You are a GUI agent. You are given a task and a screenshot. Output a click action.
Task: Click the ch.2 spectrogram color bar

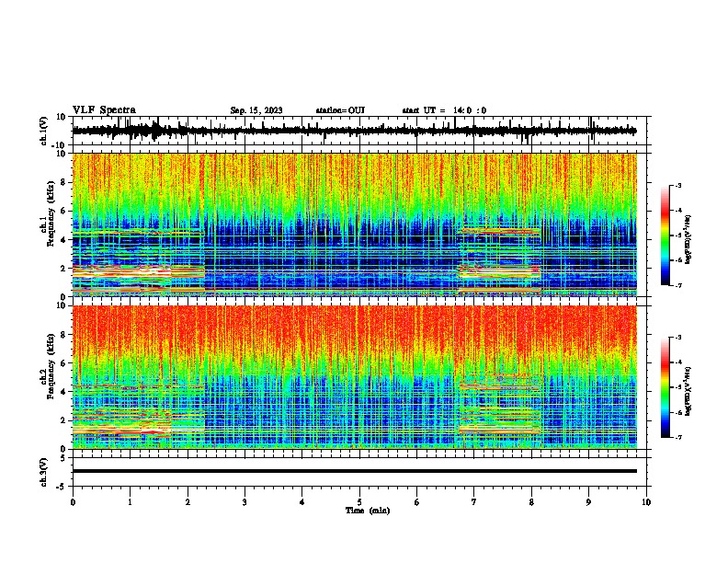(x=665, y=387)
